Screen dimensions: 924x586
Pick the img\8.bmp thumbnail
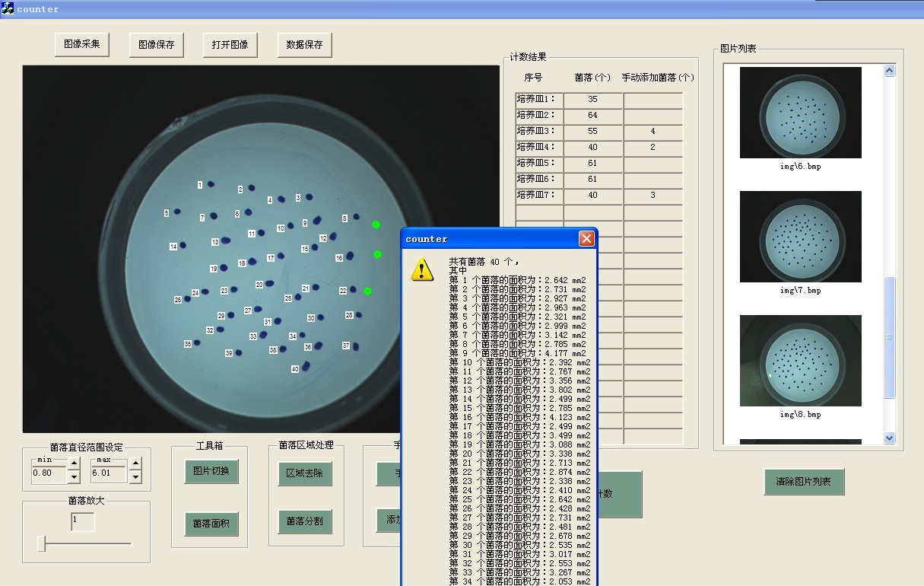tap(800, 361)
